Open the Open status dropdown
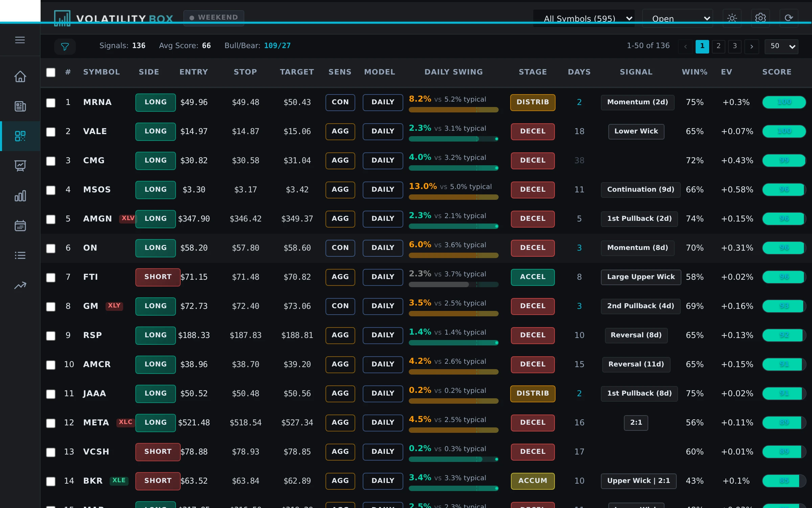This screenshot has height=508, width=812. (677, 18)
